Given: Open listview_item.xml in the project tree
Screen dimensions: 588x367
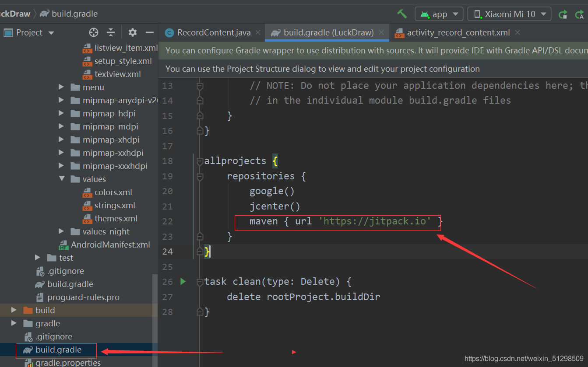Looking at the screenshot, I should 126,48.
